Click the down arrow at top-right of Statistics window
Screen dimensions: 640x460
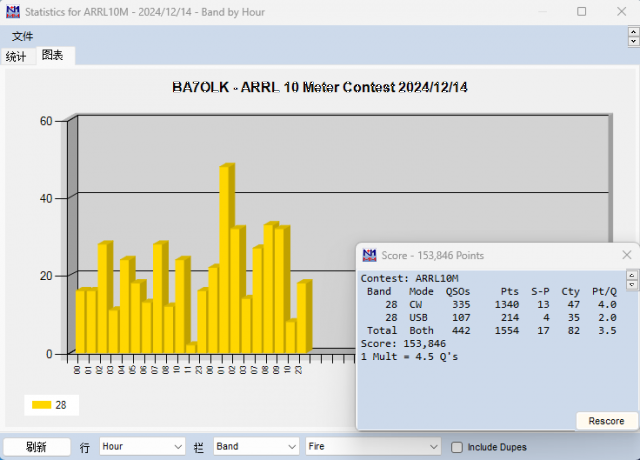coord(633,41)
